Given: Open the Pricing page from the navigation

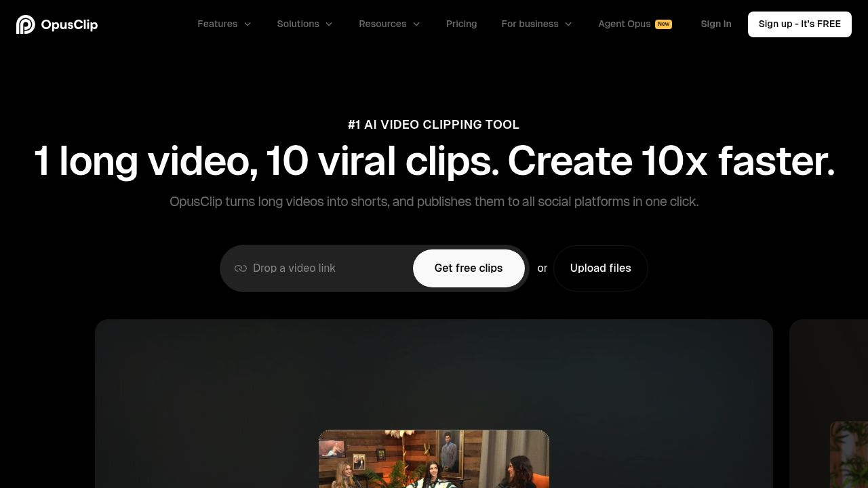Looking at the screenshot, I should point(461,24).
